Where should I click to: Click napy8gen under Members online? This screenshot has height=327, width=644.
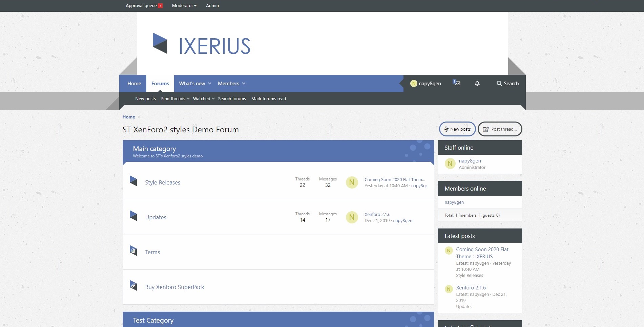point(454,202)
